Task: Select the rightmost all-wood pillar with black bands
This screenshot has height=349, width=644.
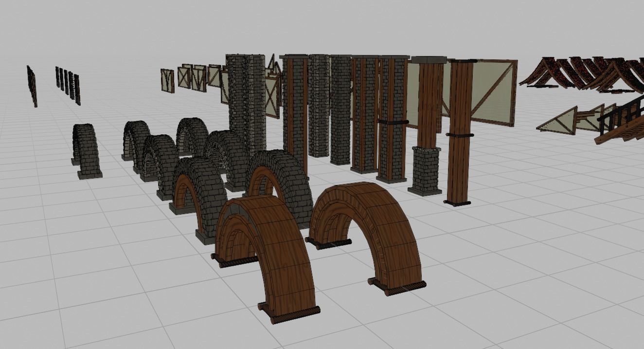Action: click(460, 132)
